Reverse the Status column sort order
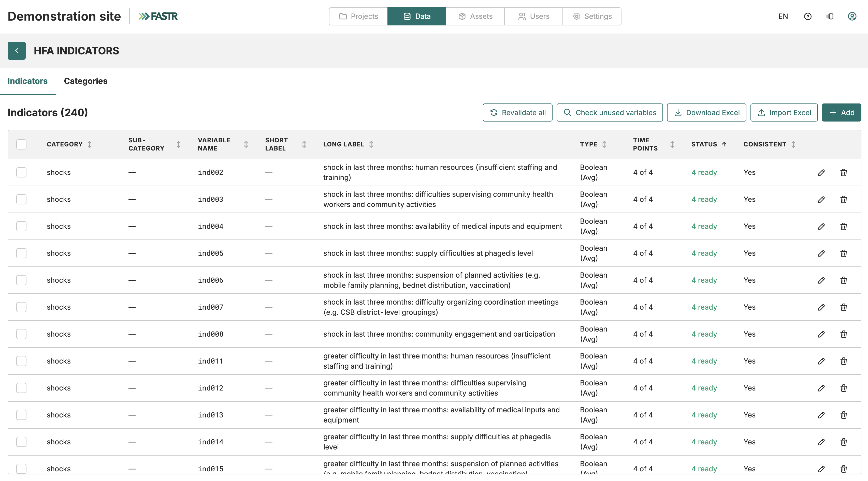Screen dimensions: 868x481 [724, 144]
